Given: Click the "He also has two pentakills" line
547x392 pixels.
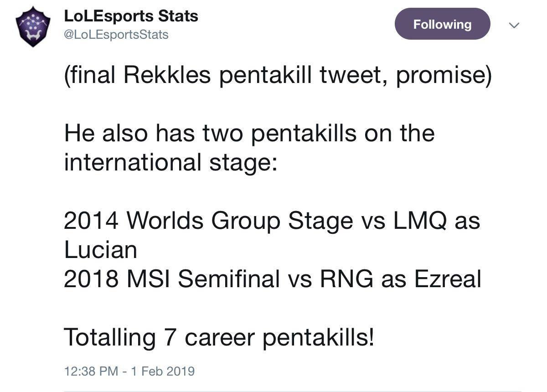Looking at the screenshot, I should coord(249,133).
